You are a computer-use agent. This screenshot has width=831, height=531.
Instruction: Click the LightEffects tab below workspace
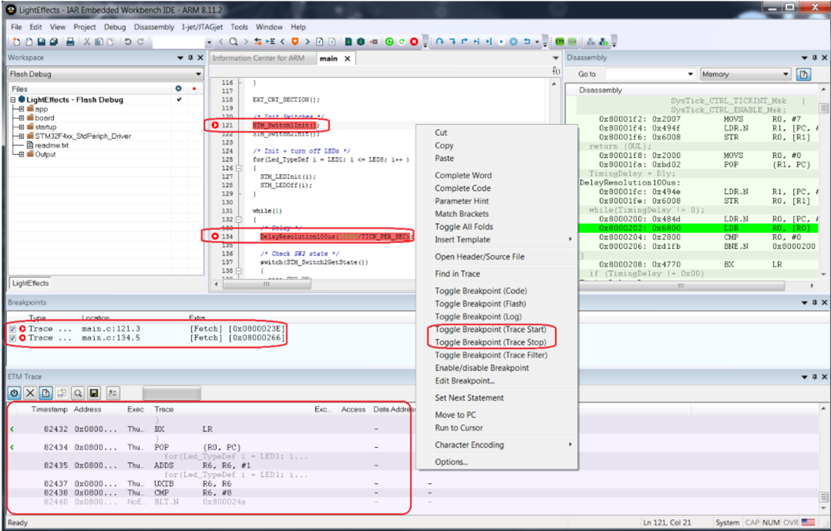(30, 284)
